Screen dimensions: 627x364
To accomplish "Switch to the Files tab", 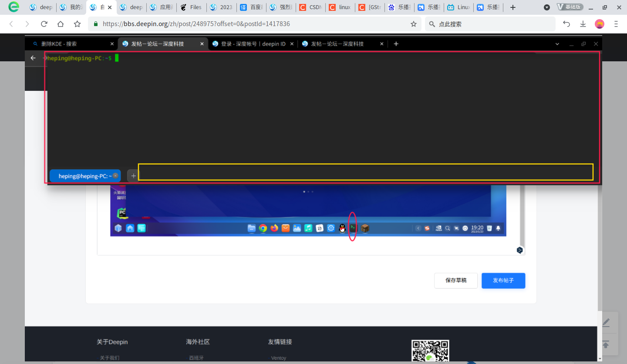I will coord(192,7).
